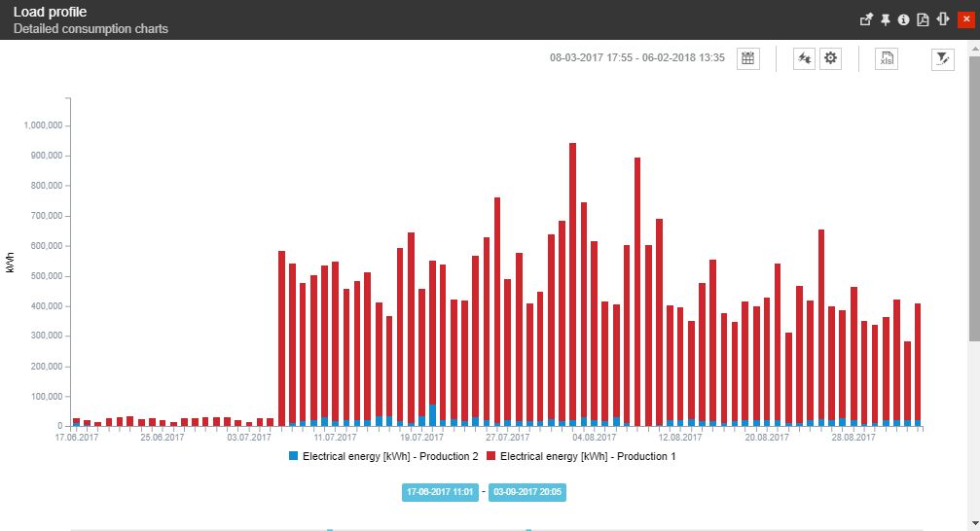Close the Load profile panel

pos(965,19)
